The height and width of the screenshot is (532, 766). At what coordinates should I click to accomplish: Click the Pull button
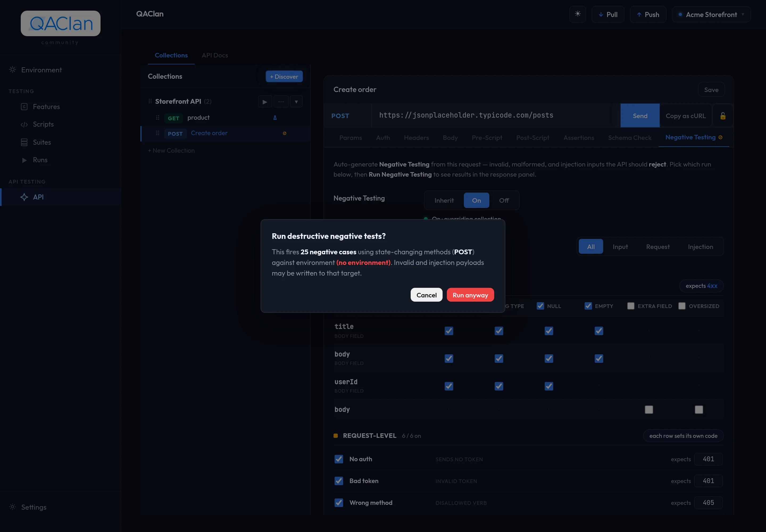[x=608, y=14]
